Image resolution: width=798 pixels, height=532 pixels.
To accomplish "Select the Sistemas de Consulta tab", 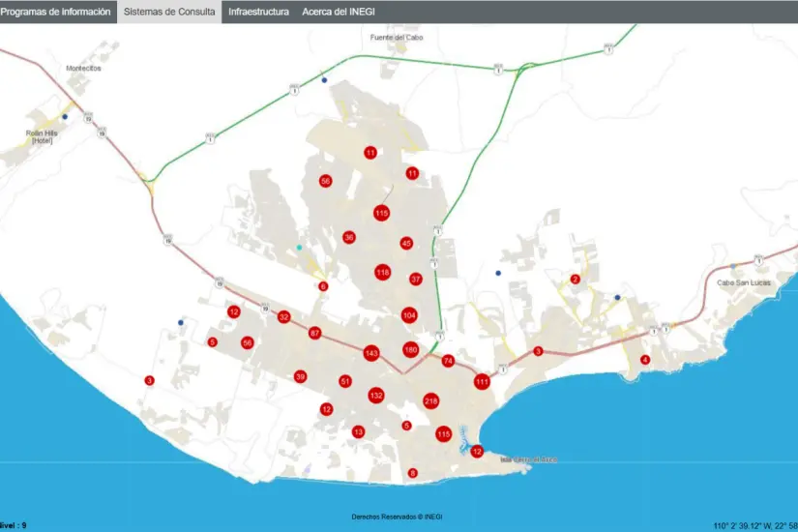I will point(169,12).
